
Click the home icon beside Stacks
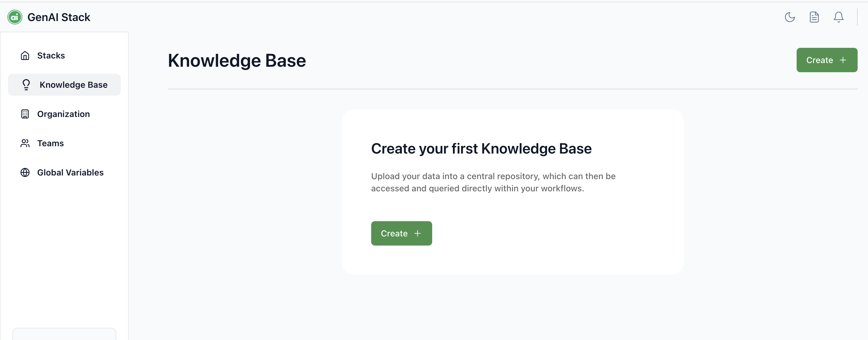pyautogui.click(x=25, y=55)
